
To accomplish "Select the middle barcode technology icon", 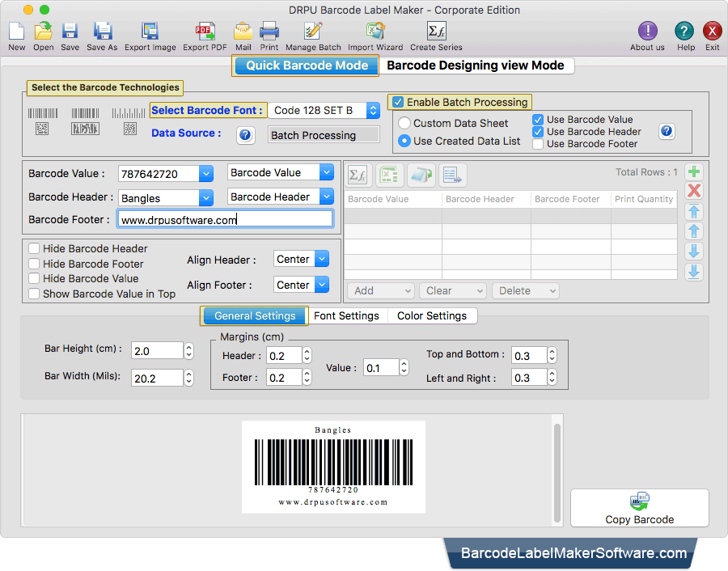I will [x=85, y=121].
